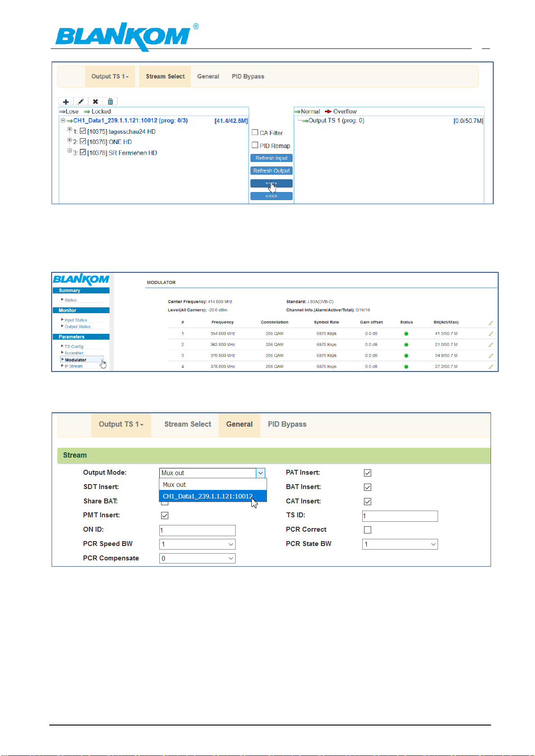
Task: Open the PCR State BW dropdown
Action: 400,544
